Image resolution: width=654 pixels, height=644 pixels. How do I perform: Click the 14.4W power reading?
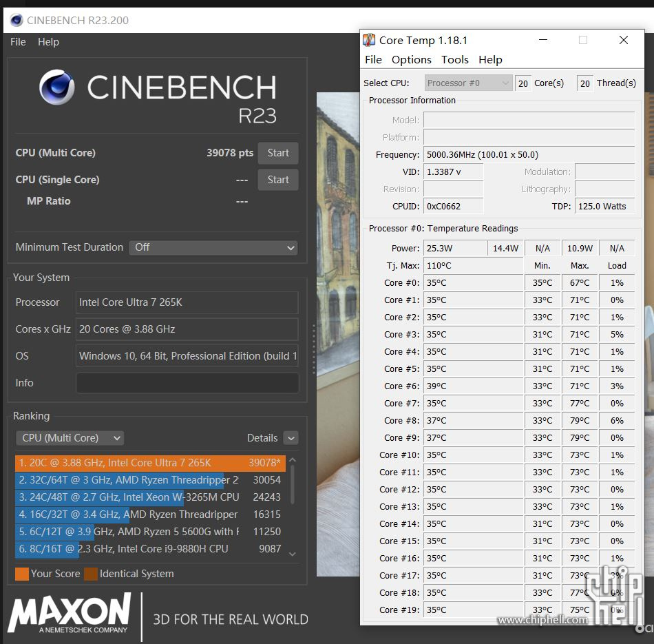[505, 249]
